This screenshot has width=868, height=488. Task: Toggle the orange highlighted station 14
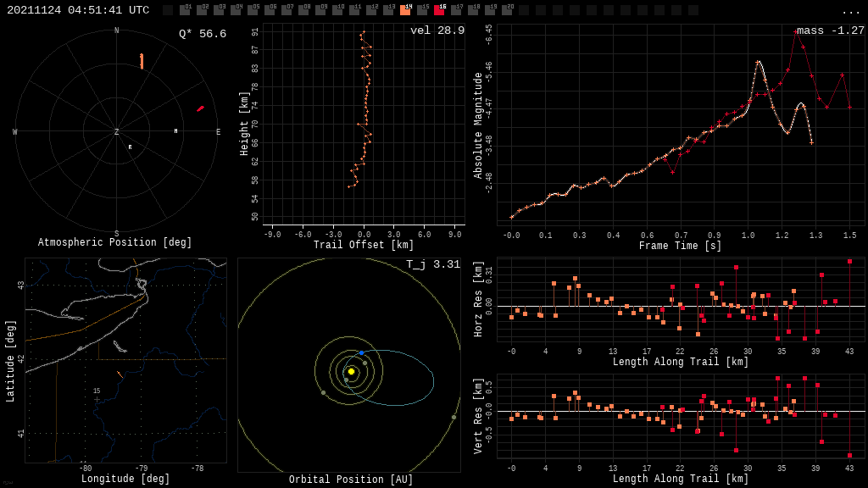[x=405, y=9]
